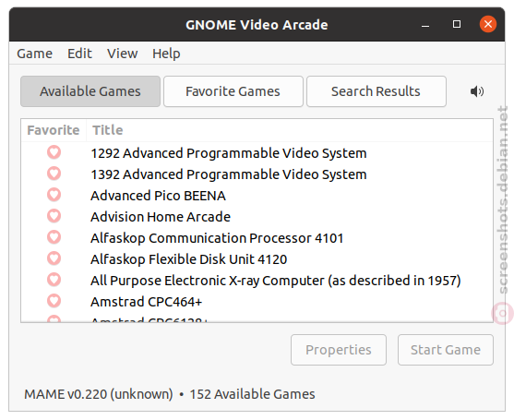The height and width of the screenshot is (420, 514).
Task: Click heart beside 1392 Advanced Programmable Video System
Action: coord(54,174)
